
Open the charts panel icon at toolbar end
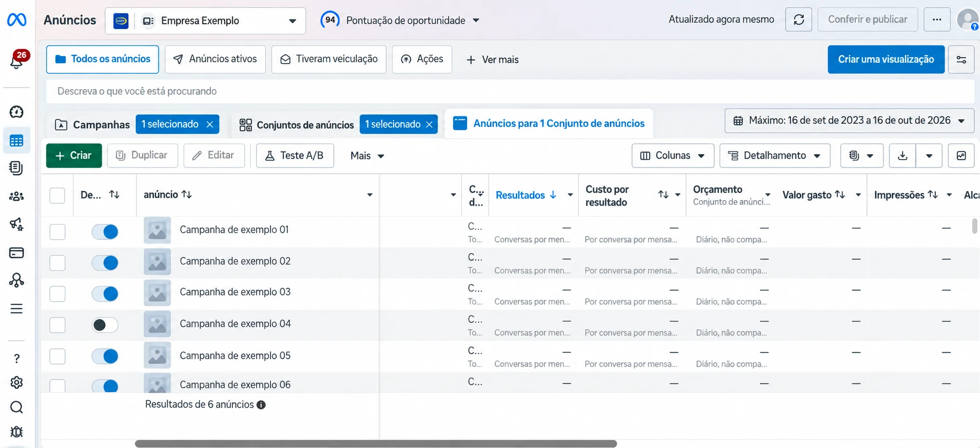point(962,156)
